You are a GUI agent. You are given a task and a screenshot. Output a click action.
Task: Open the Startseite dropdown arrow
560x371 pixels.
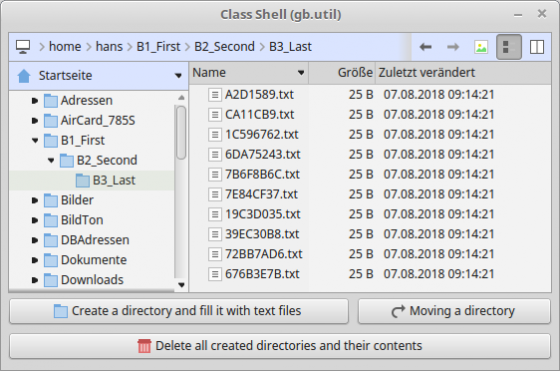(178, 76)
